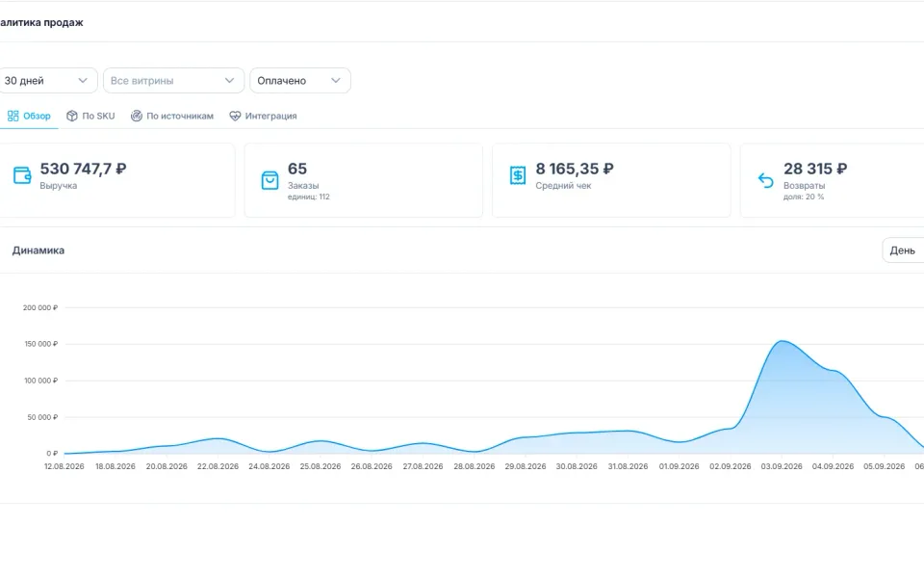Click the 50 000 ₽ y-axis label
This screenshot has height=578, width=924.
click(42, 417)
